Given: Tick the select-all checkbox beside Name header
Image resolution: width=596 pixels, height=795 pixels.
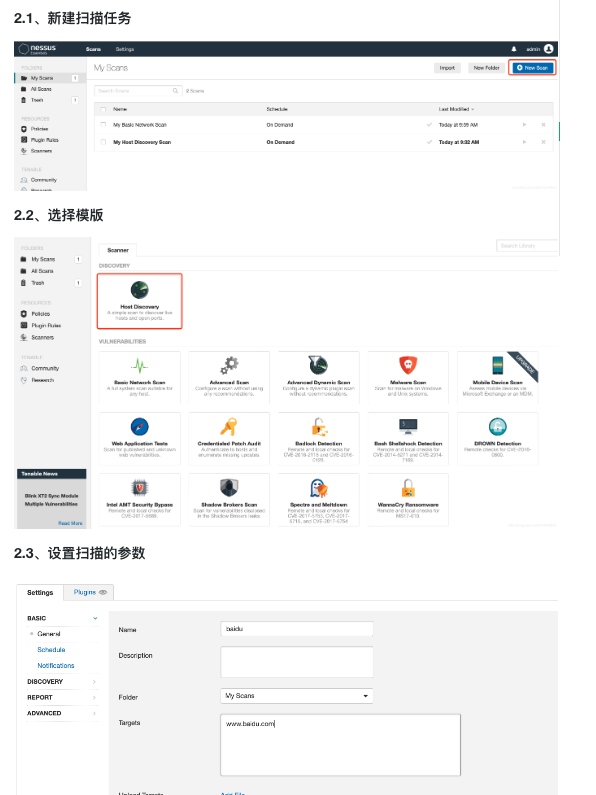Looking at the screenshot, I should (x=103, y=110).
